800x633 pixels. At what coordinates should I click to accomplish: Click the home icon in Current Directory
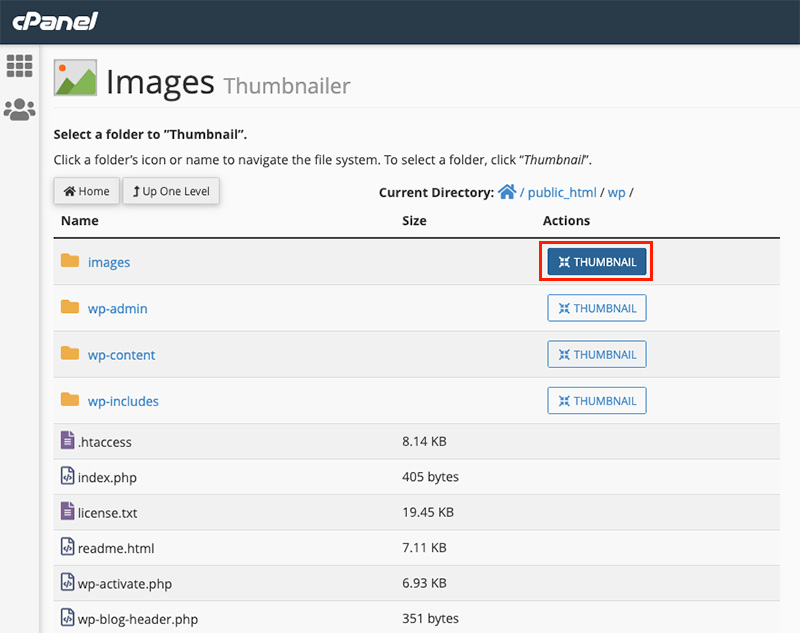click(507, 192)
